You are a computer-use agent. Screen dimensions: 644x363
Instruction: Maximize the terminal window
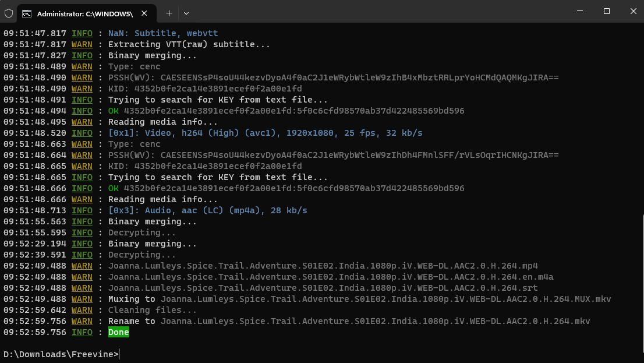pos(606,11)
